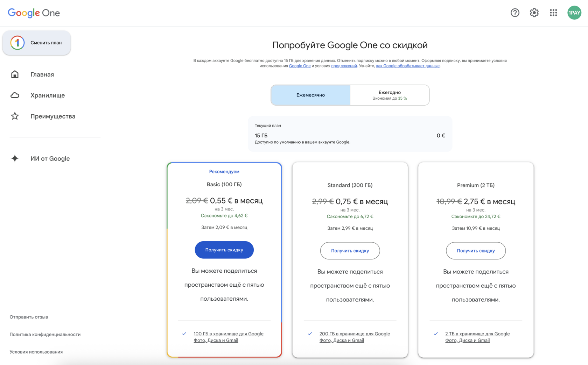The height and width of the screenshot is (365, 588).
Task: Get the discount for Basic (100 ГБ)
Action: pyautogui.click(x=224, y=250)
